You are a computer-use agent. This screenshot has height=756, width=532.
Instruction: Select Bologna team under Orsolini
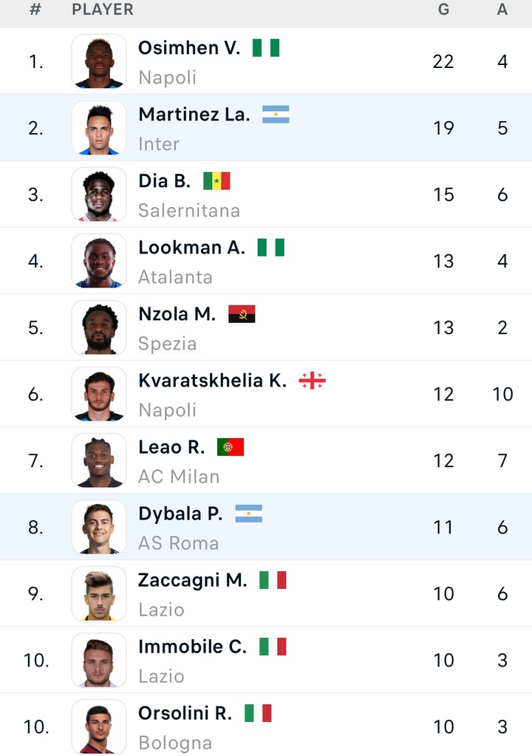175,743
